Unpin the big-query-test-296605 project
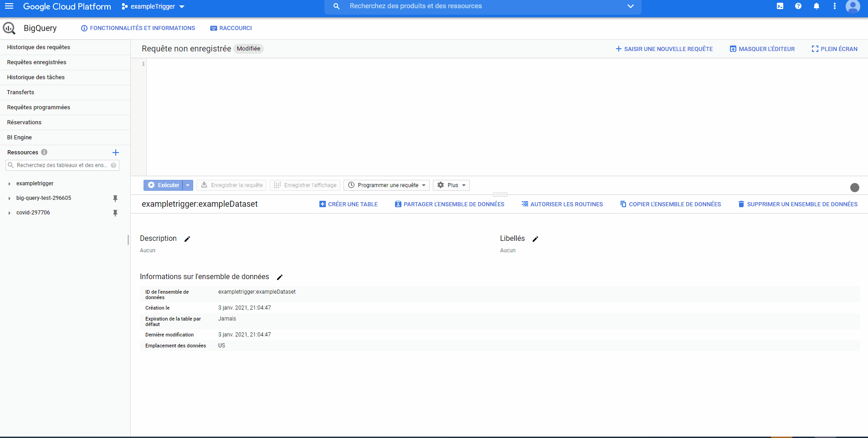 click(x=115, y=199)
